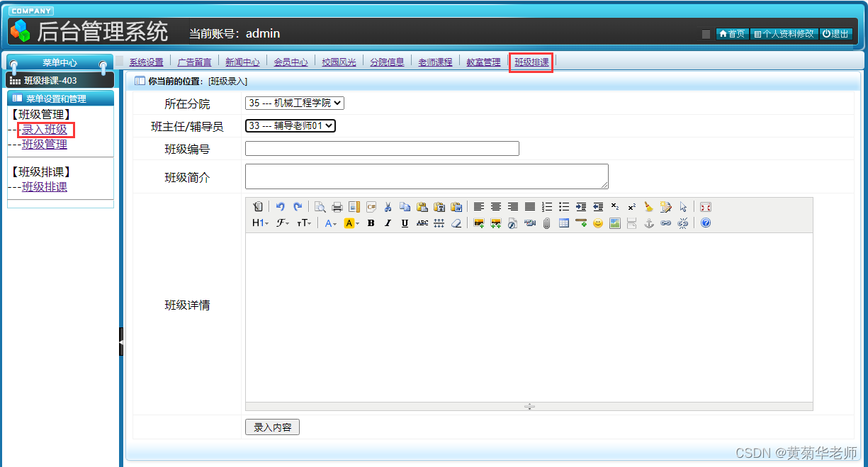Viewport: 868px width, 467px height.
Task: Insert a bulleted list
Action: [x=564, y=207]
